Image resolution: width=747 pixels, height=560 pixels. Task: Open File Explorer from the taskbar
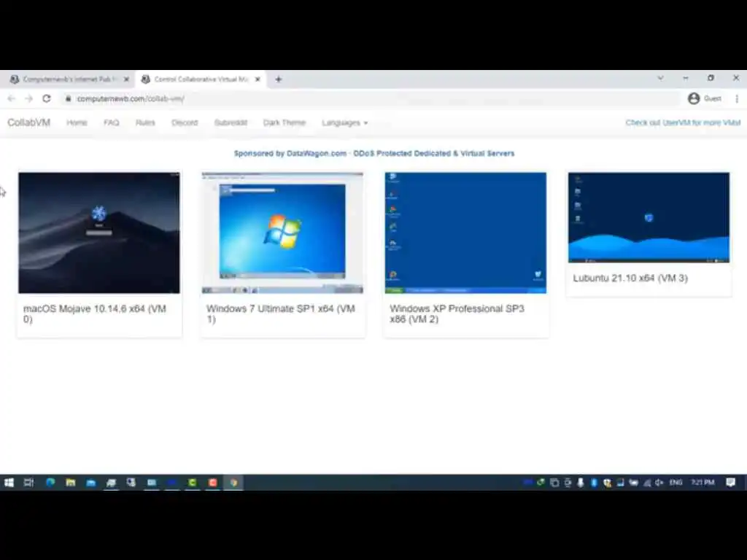click(x=71, y=483)
